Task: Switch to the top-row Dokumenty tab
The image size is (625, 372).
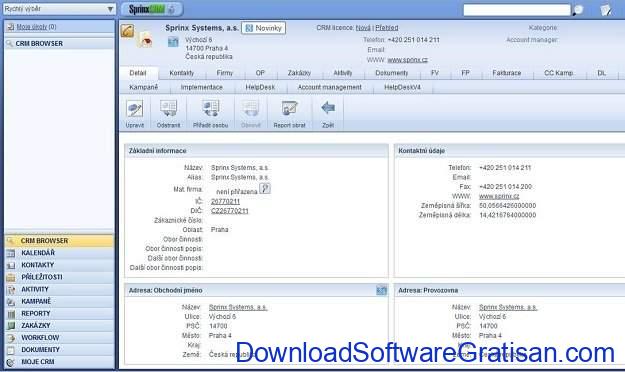Action: coord(392,73)
